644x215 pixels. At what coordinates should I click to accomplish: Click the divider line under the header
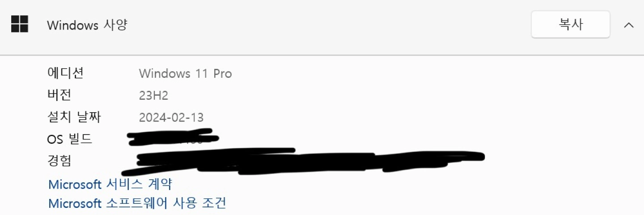point(322,55)
